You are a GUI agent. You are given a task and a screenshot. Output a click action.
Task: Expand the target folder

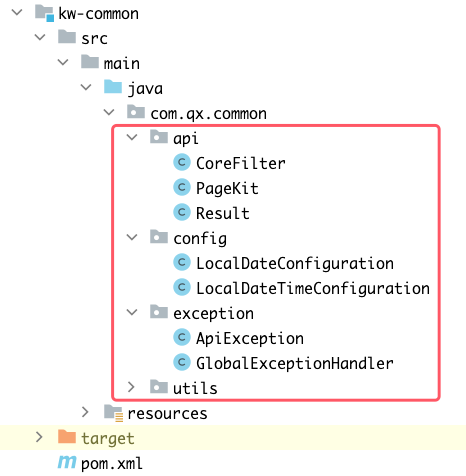pyautogui.click(x=39, y=437)
